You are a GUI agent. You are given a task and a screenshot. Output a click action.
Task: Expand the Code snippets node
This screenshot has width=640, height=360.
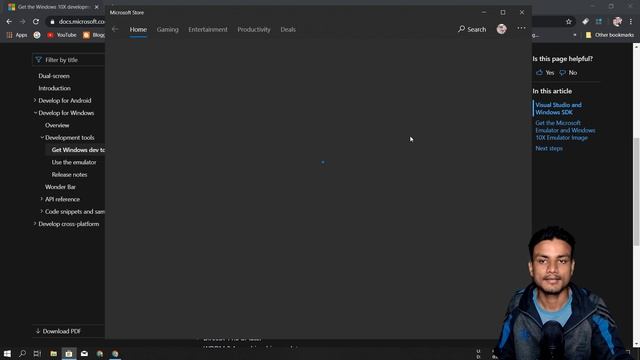coord(41,211)
